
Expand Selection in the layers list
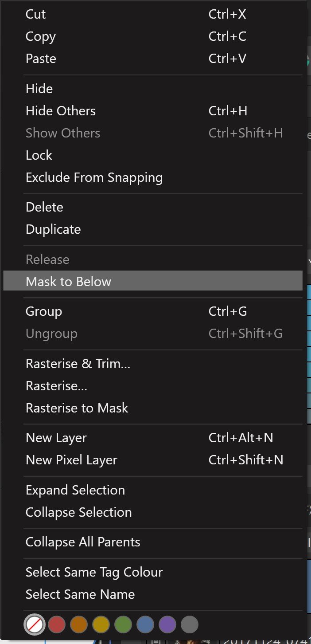click(153, 490)
